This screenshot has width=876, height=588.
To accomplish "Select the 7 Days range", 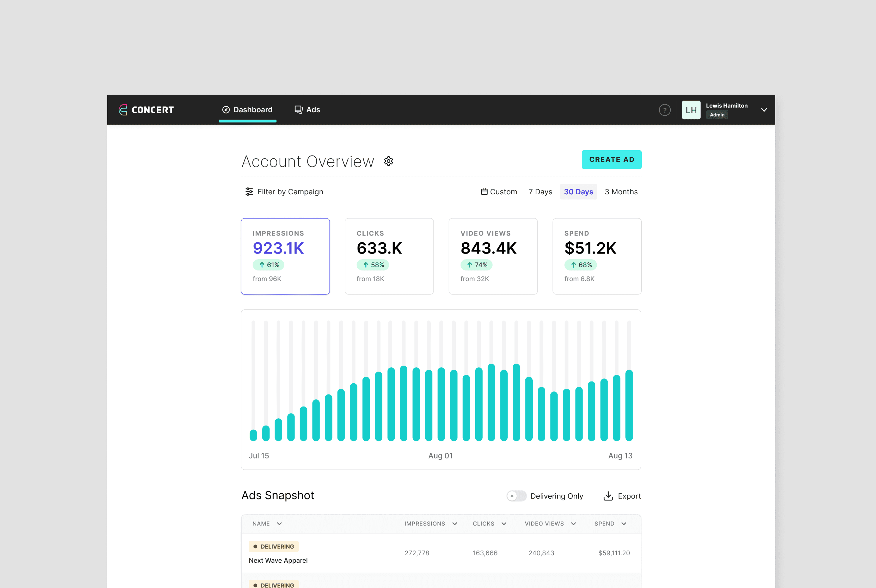I will [540, 192].
